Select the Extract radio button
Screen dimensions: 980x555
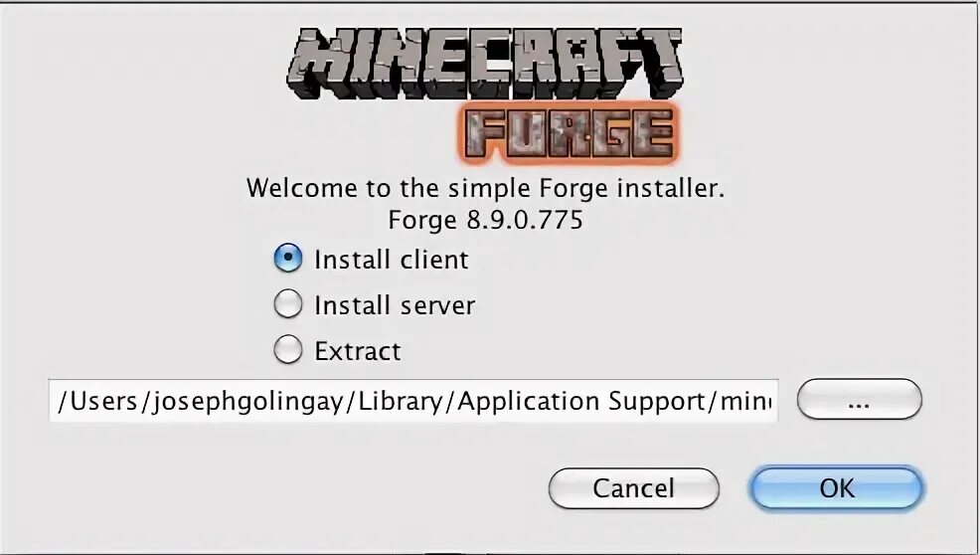[x=288, y=350]
